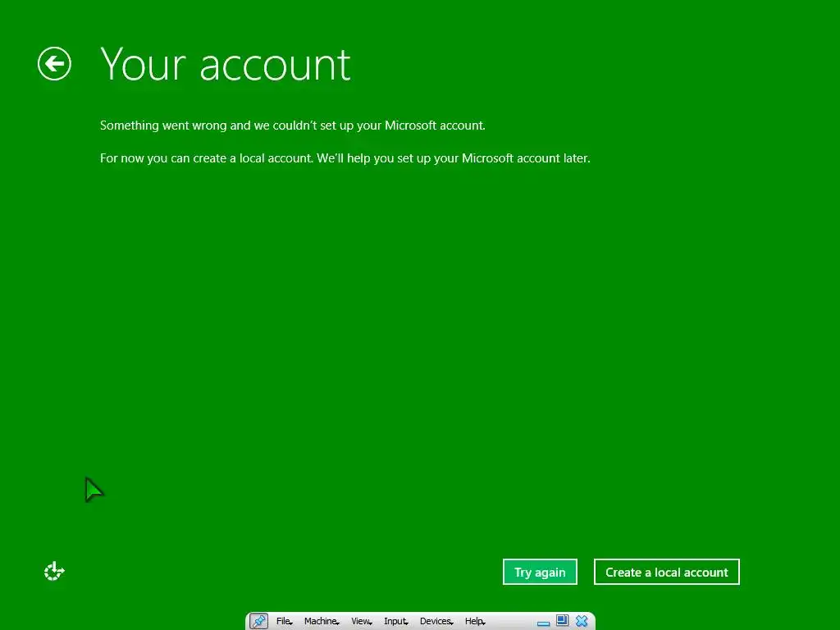
Task: Open the Input menu
Action: coord(396,621)
